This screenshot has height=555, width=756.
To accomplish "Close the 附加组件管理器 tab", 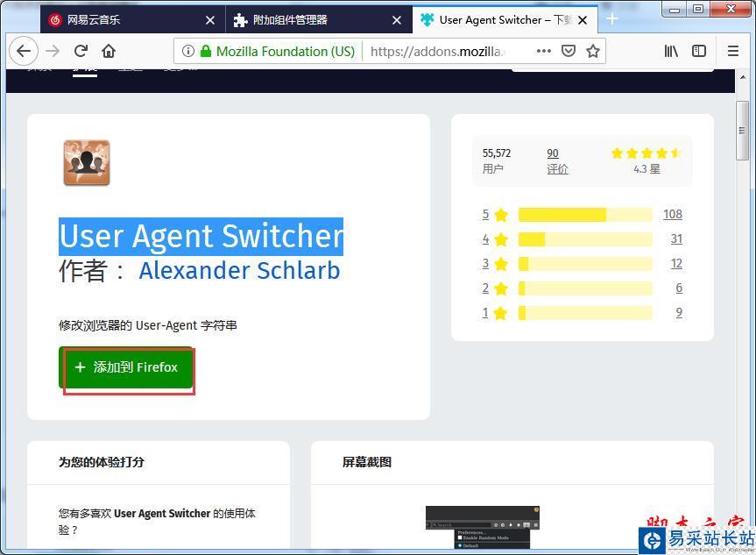I will (396, 20).
